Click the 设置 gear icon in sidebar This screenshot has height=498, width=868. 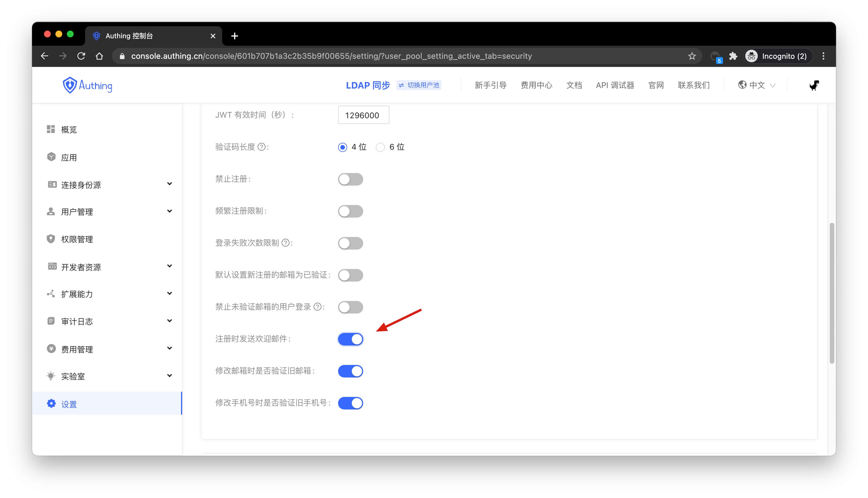point(51,403)
